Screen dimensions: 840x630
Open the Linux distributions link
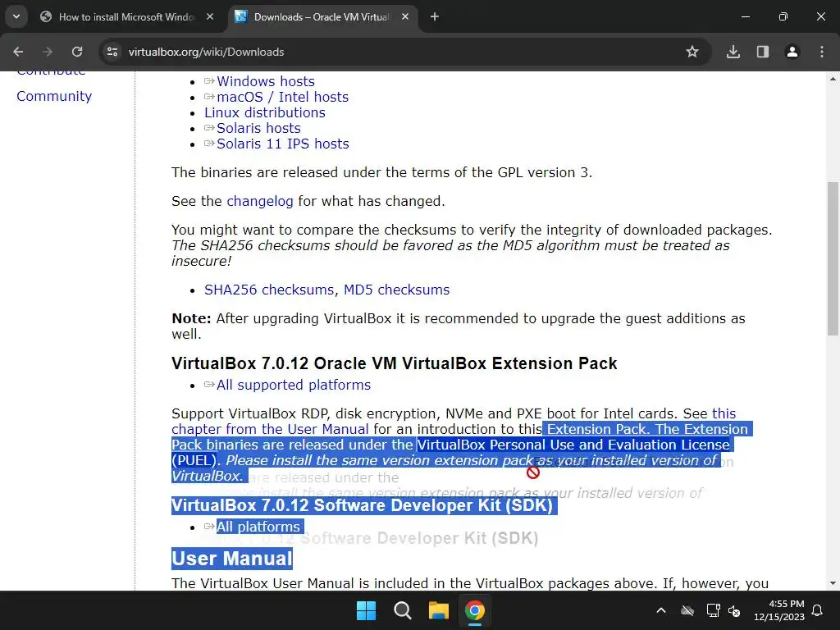point(265,112)
